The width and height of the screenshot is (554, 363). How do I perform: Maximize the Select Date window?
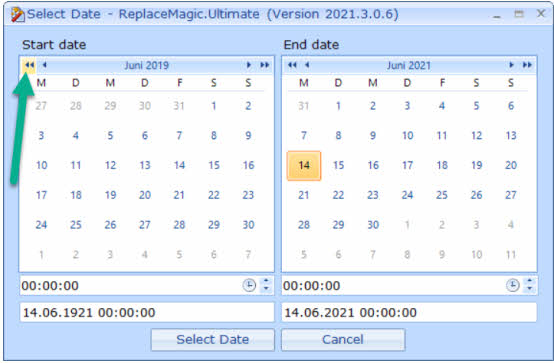(x=519, y=14)
